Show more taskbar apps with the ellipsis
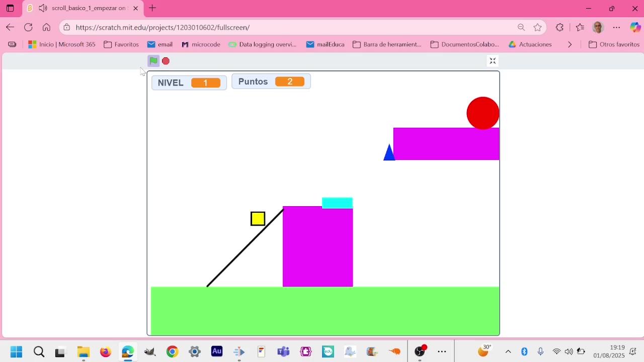Screen dimensions: 644x362 point(442,351)
